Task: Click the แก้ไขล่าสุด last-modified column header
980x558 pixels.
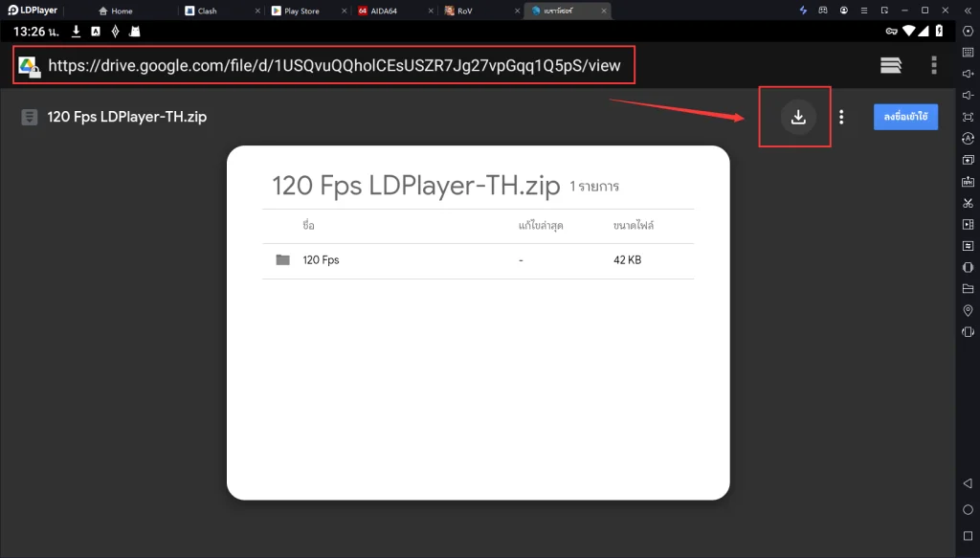Action: [541, 226]
